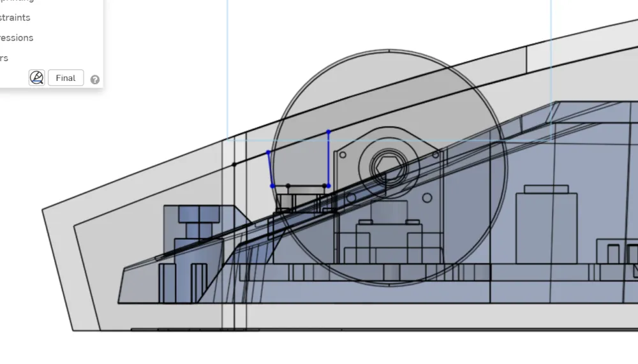Click upper-left mounting hole of motor bracket
The width and height of the screenshot is (638, 364).
342,154
